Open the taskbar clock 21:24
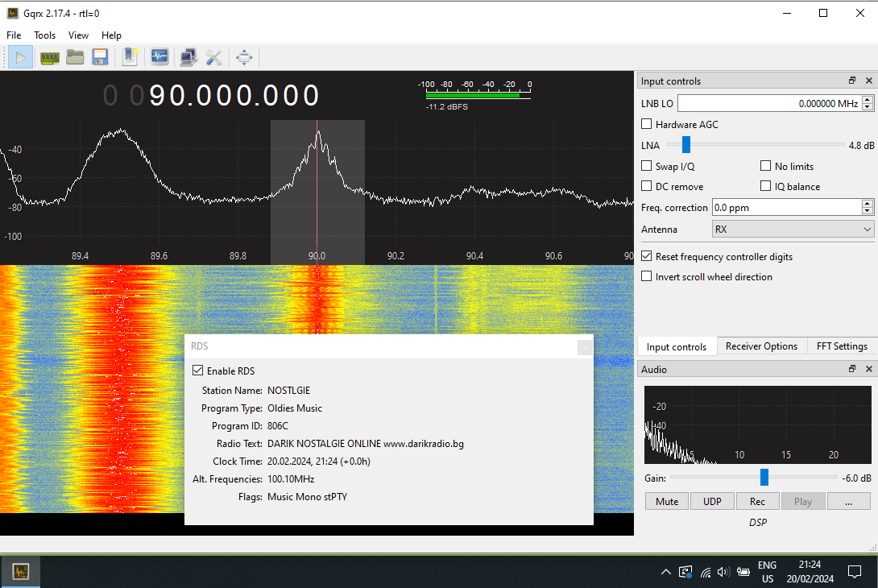The width and height of the screenshot is (878, 588). click(810, 572)
